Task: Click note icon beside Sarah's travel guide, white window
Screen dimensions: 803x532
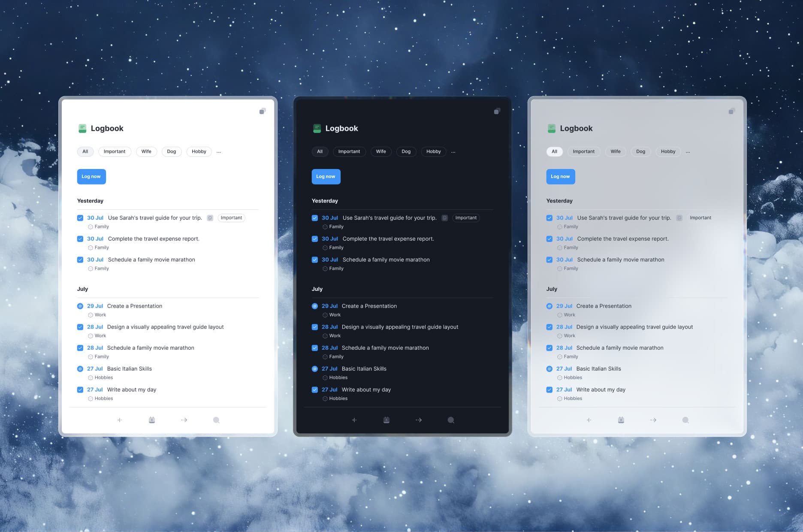Action: pos(210,218)
